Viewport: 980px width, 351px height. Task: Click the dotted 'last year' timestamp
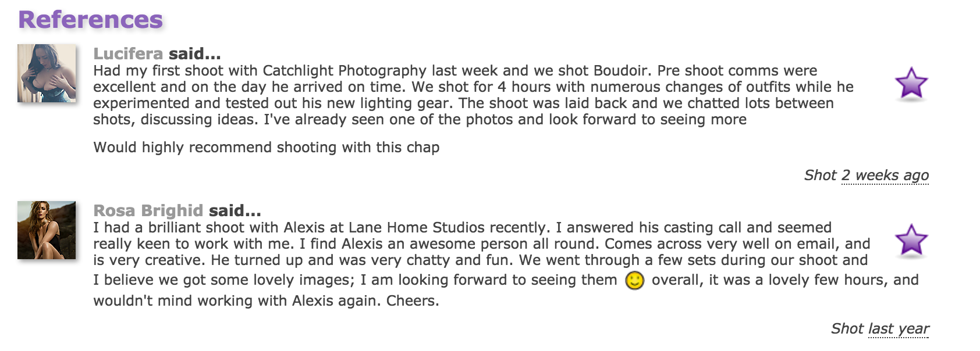pyautogui.click(x=899, y=329)
